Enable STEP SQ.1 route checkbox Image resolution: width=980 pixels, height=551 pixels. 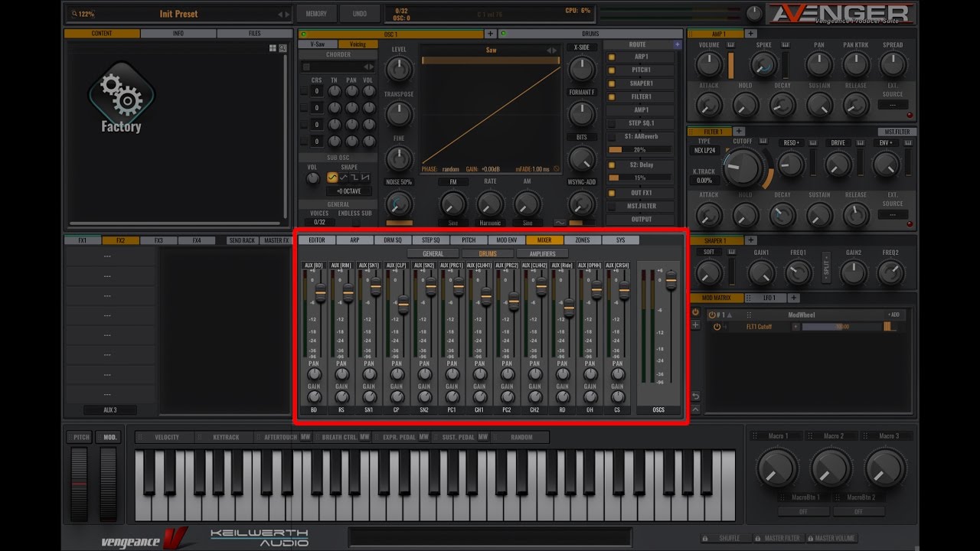coord(612,123)
